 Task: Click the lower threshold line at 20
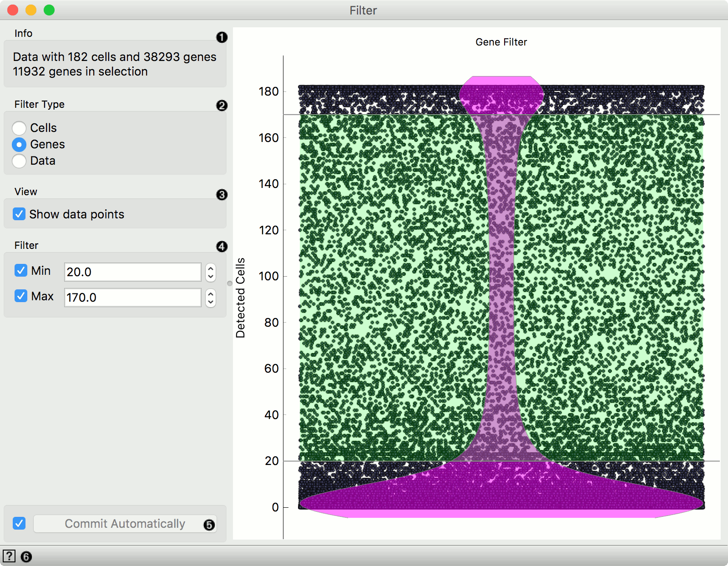point(500,461)
